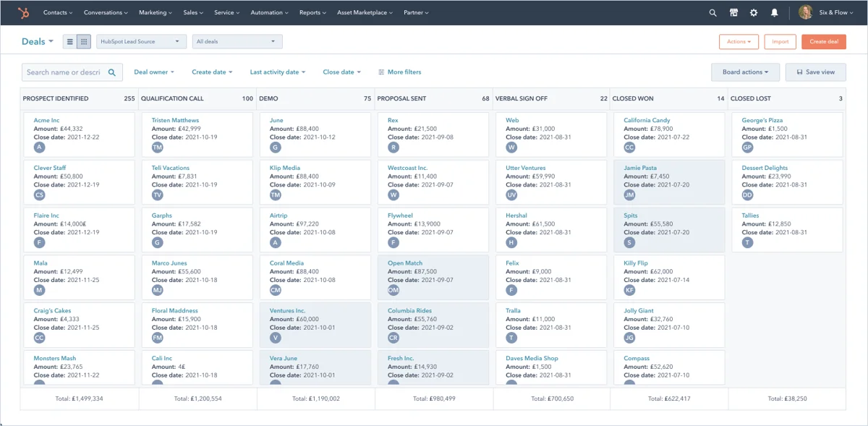This screenshot has height=426, width=868.
Task: Expand the Deals object dropdown
Action: pyautogui.click(x=38, y=42)
